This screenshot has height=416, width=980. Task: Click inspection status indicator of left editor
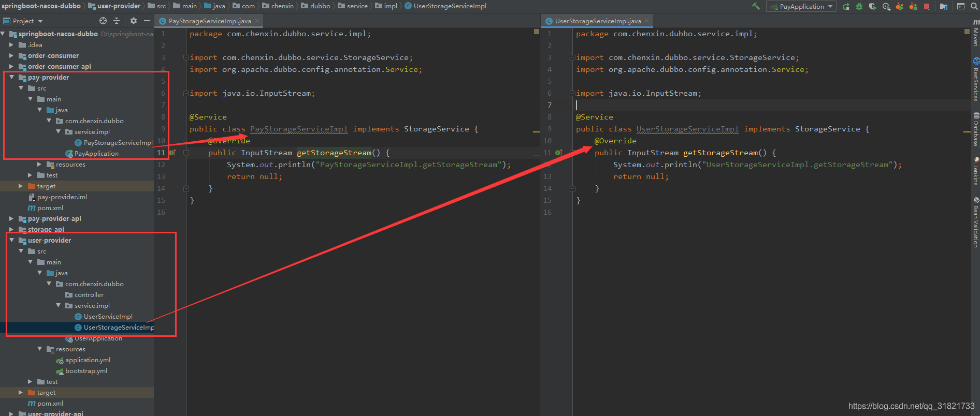537,32
